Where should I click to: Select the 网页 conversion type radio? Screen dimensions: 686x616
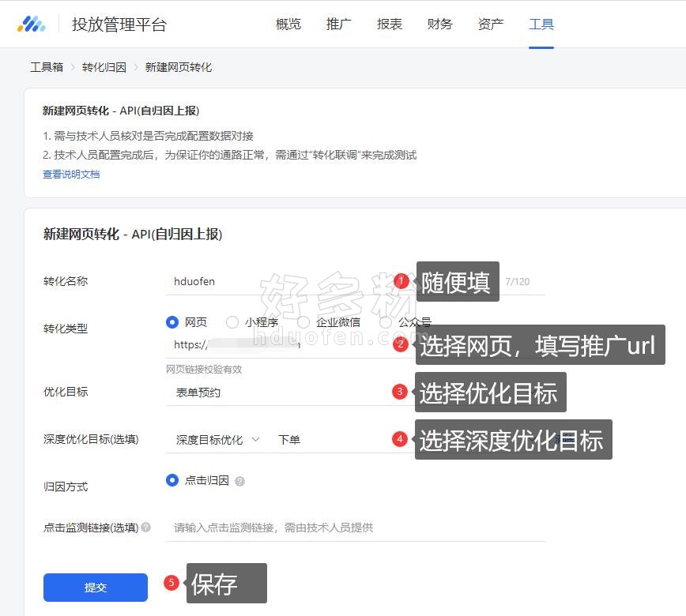click(x=172, y=322)
